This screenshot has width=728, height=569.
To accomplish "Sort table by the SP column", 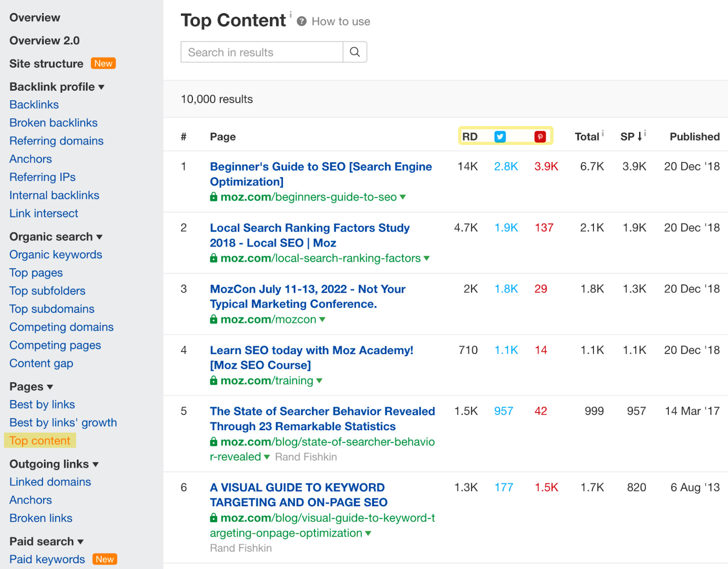I will tap(632, 137).
